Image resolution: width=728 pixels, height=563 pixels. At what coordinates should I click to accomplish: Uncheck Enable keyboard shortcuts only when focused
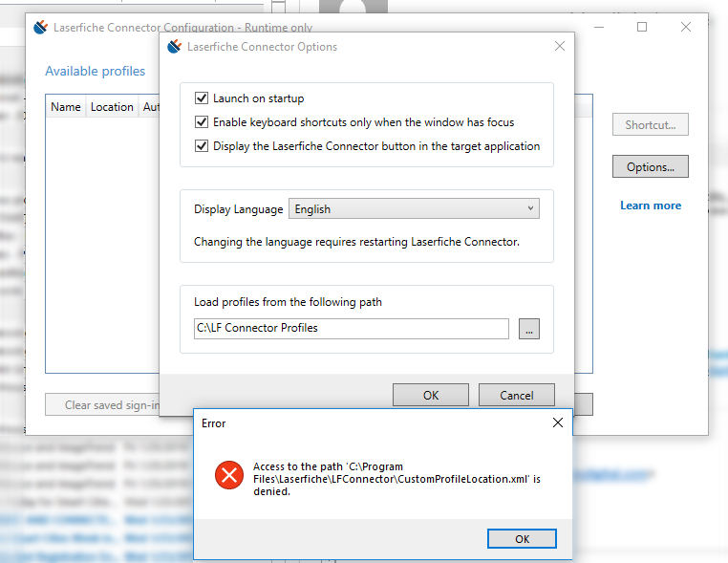(x=202, y=122)
